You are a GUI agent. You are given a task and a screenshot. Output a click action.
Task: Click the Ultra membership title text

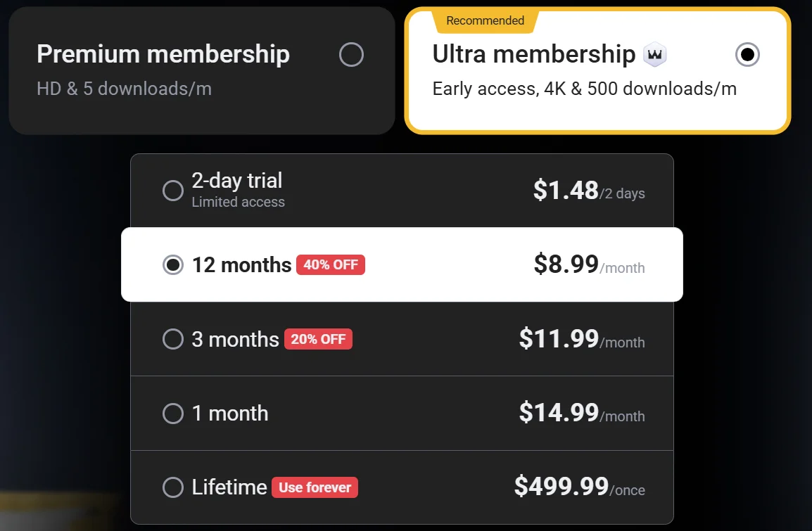coord(534,54)
